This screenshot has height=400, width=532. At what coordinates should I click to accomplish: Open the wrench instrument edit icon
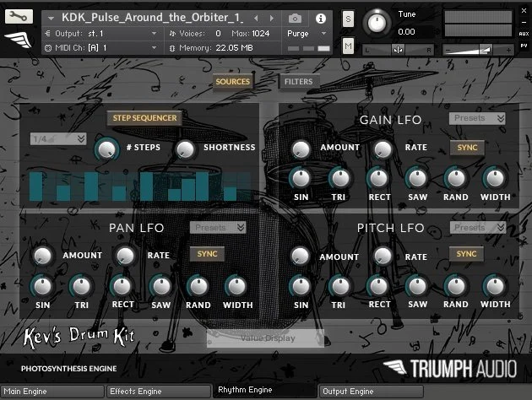pos(19,16)
